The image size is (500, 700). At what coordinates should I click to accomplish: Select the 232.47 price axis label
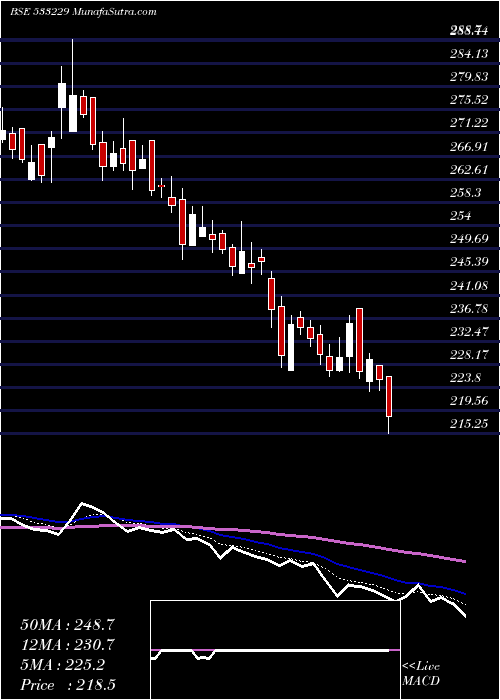click(x=468, y=332)
